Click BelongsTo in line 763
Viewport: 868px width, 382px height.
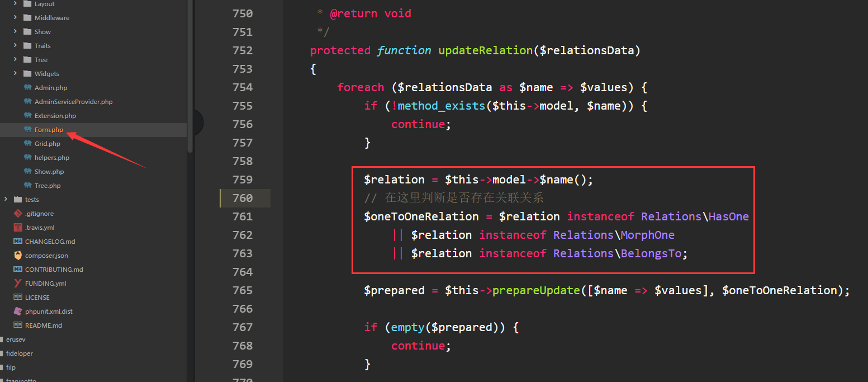click(x=651, y=253)
